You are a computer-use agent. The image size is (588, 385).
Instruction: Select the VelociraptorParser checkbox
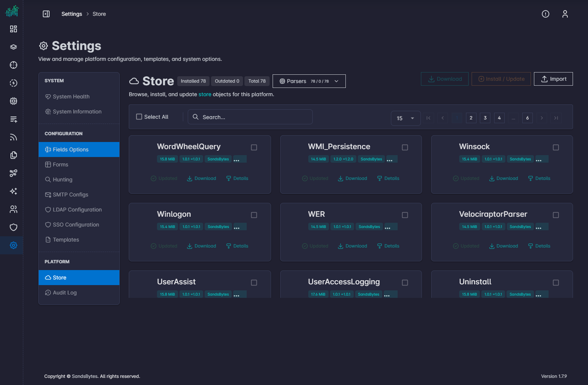556,215
